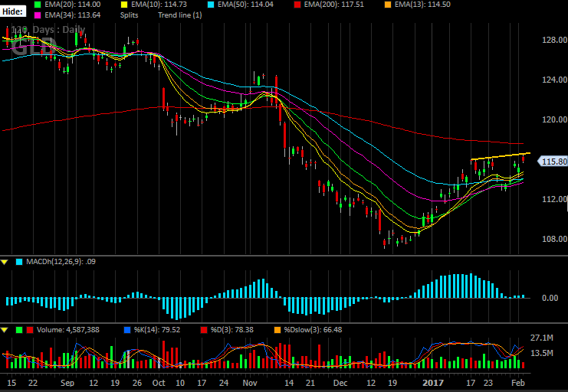Toggle the Splits overlay label
Viewport: 568px width, 392px height.
(130, 15)
